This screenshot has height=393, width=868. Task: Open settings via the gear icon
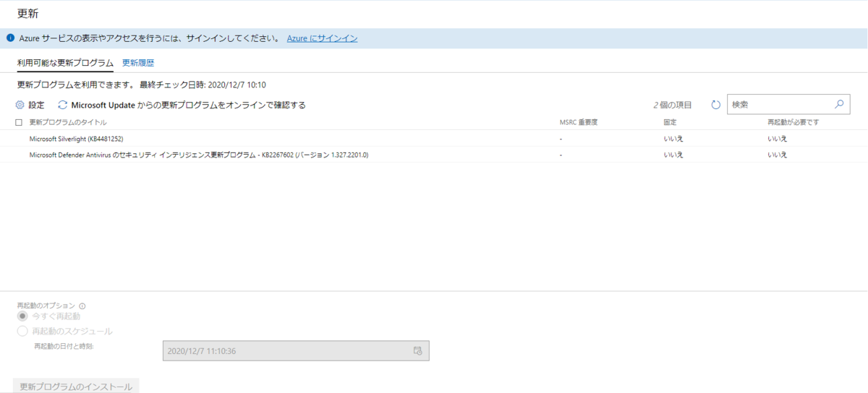[x=20, y=105]
